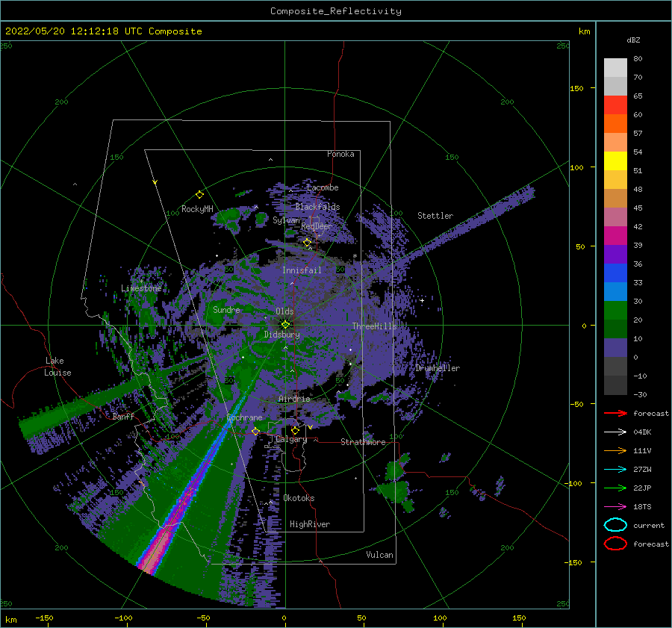Click the red forecast arrow in the legend
Viewport: 672px width, 628px height.
(615, 413)
